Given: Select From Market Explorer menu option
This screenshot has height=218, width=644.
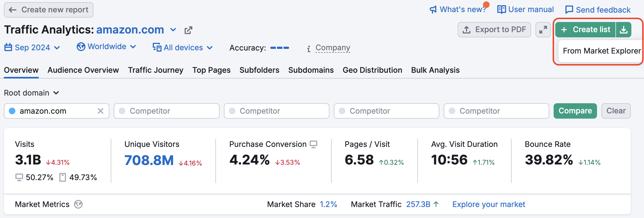Looking at the screenshot, I should (x=602, y=51).
